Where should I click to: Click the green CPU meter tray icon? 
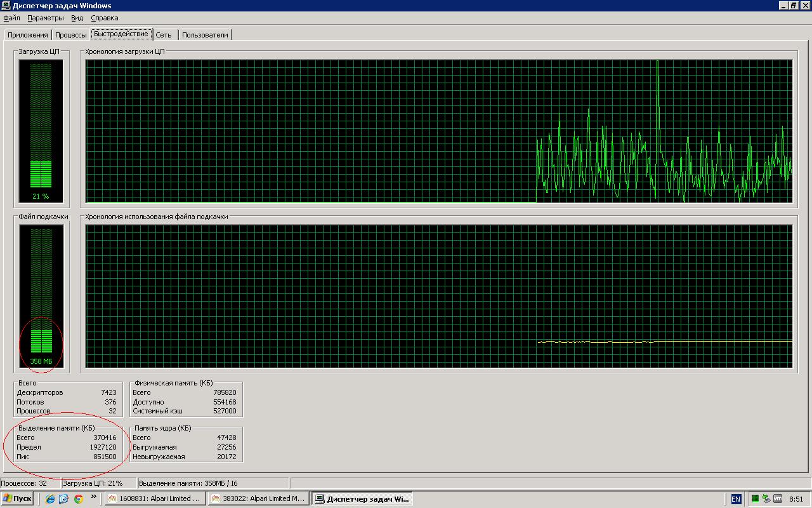[756, 499]
